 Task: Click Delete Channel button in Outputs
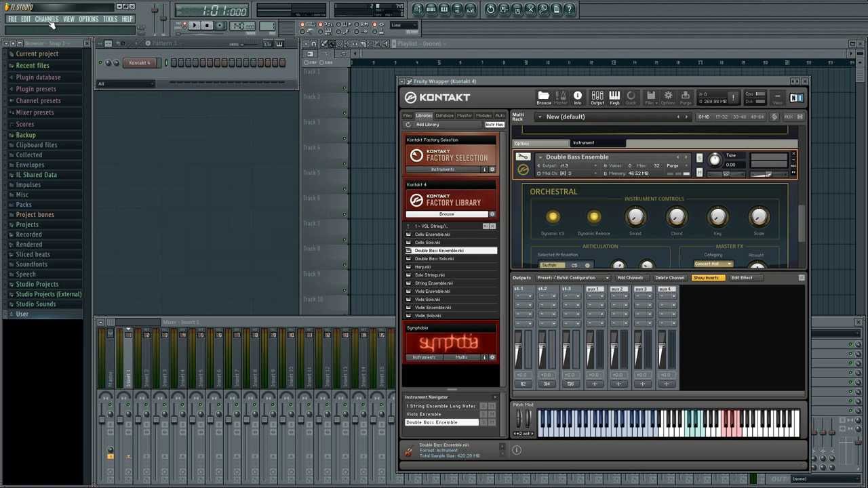pos(669,278)
